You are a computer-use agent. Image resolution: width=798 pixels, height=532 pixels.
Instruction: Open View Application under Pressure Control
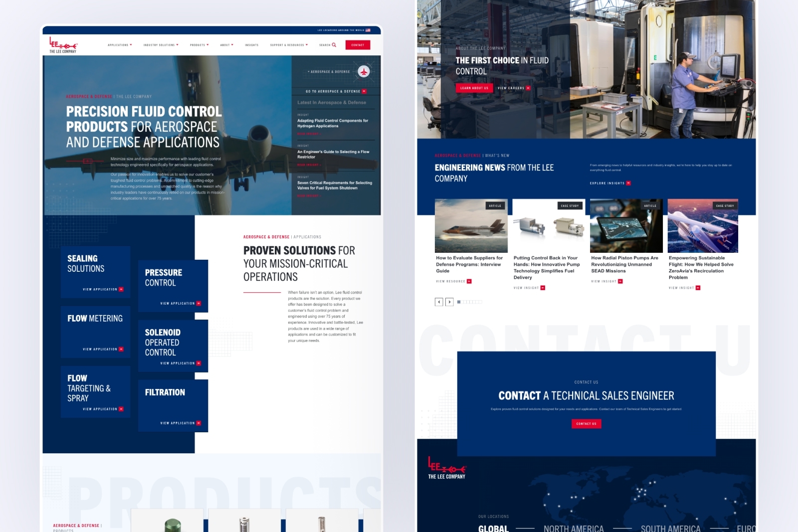(180, 303)
